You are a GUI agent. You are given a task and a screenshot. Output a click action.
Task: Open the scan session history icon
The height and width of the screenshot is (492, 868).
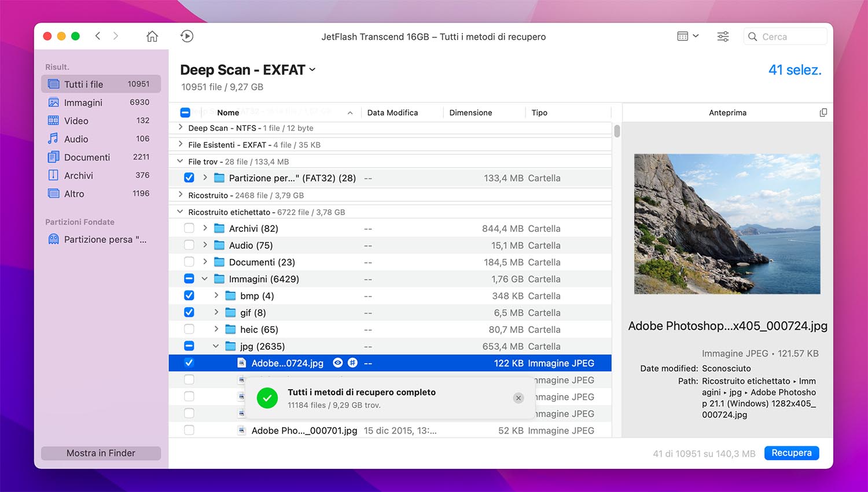[x=186, y=36]
